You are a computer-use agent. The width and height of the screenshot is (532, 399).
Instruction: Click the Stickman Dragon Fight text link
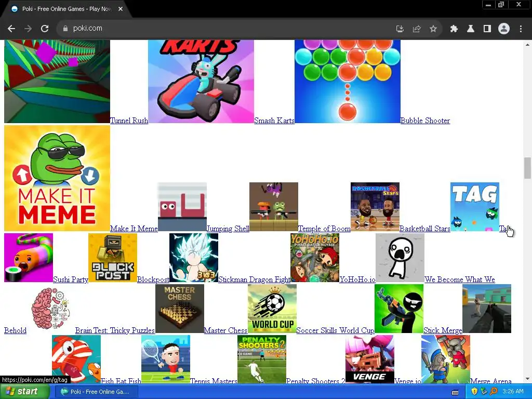click(x=254, y=280)
